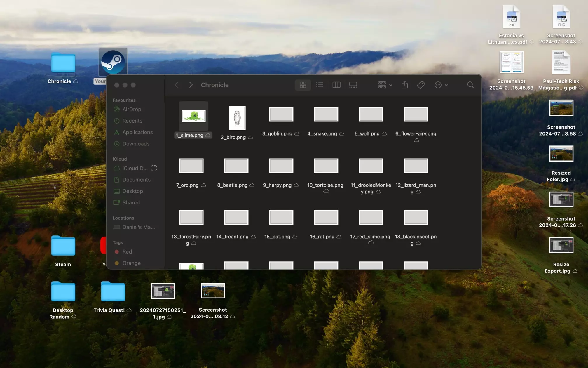Select the 2_bird.png owl thumbnail

pyautogui.click(x=237, y=118)
